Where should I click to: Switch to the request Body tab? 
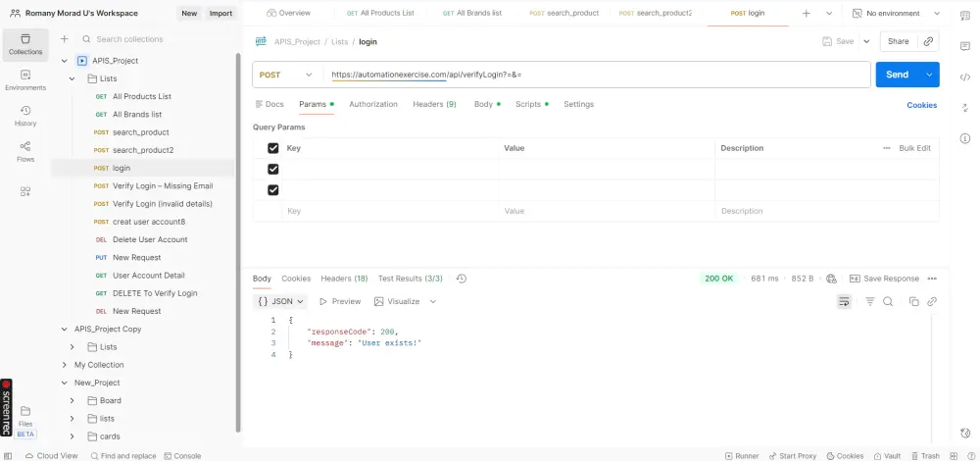487,104
